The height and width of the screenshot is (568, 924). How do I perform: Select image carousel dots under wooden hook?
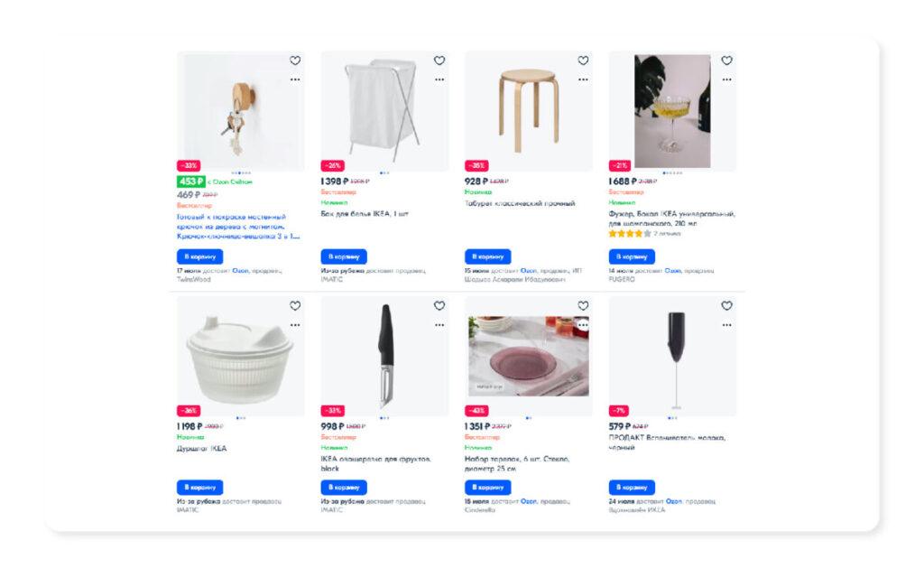coord(240,172)
